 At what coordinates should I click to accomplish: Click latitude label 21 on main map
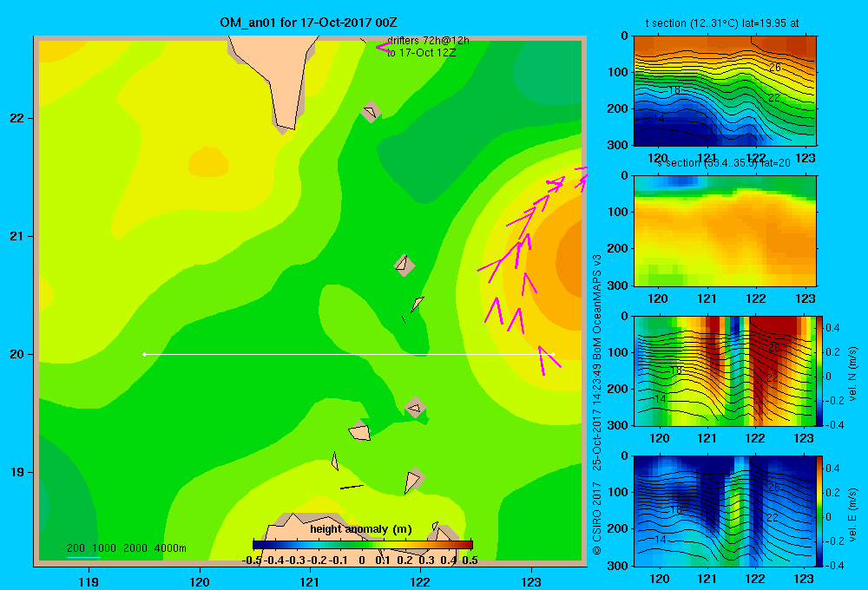coord(17,236)
